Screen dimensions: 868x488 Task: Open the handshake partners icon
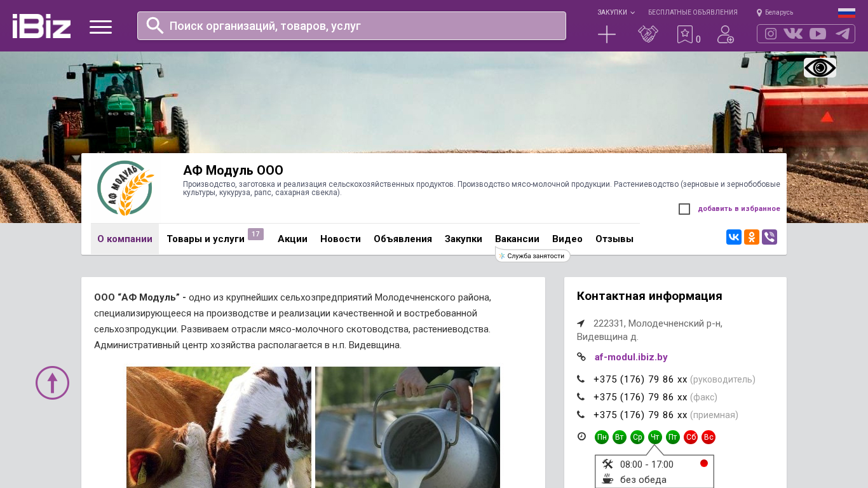coord(648,34)
